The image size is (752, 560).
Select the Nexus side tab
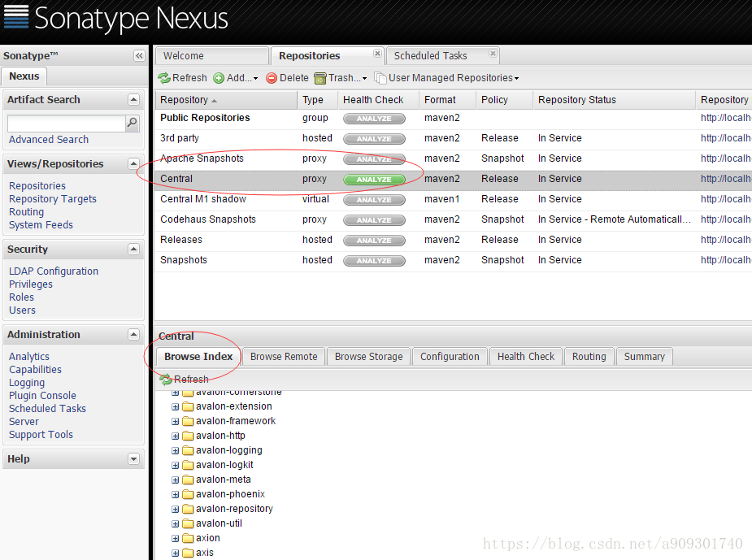pyautogui.click(x=24, y=76)
